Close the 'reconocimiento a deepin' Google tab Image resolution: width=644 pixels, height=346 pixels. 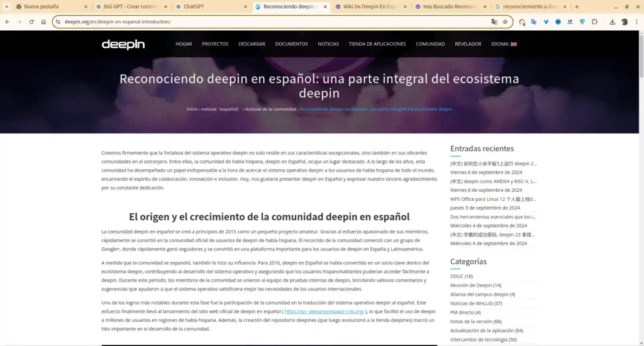(x=564, y=6)
